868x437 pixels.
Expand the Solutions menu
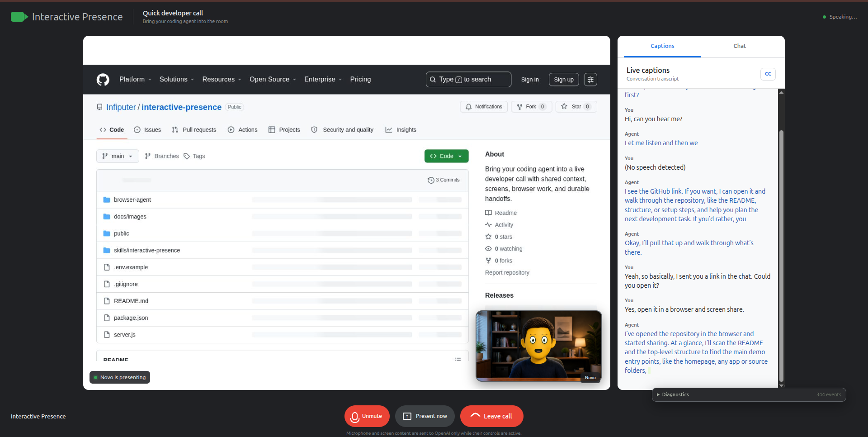tap(177, 80)
